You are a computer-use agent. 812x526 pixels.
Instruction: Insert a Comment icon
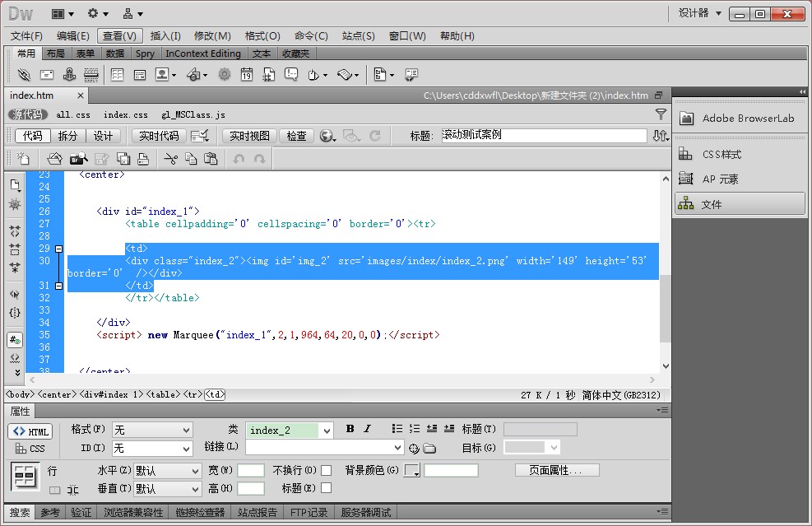coord(291,75)
